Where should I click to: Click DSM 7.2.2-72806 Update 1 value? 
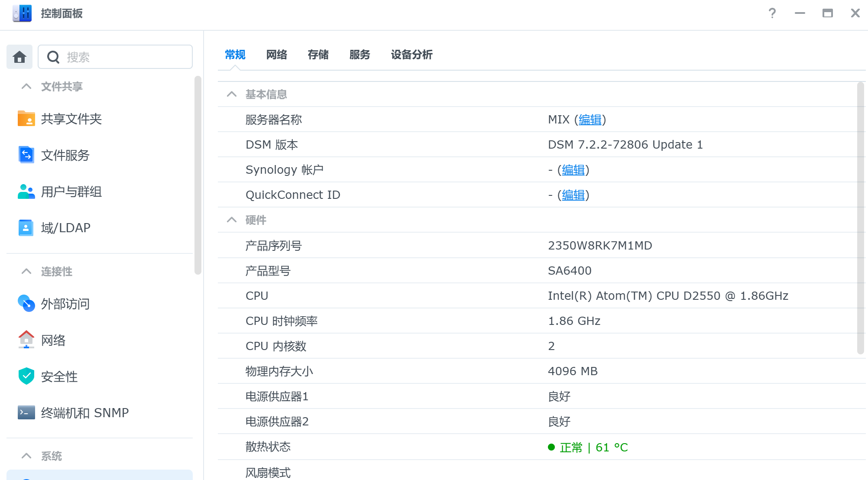[x=625, y=145]
